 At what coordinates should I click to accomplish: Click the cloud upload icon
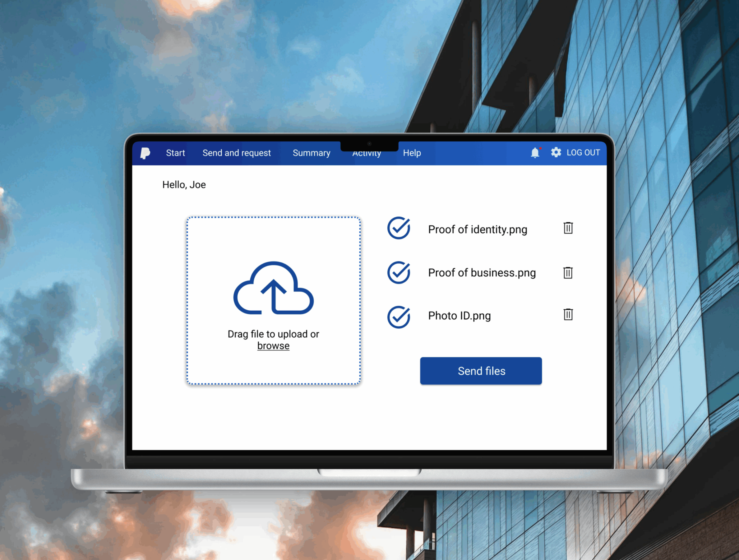point(273,288)
